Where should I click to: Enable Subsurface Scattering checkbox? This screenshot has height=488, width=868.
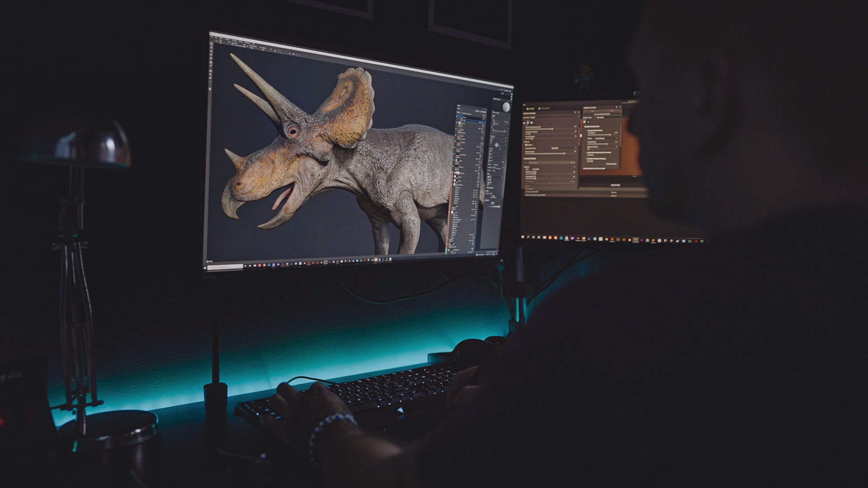587,155
